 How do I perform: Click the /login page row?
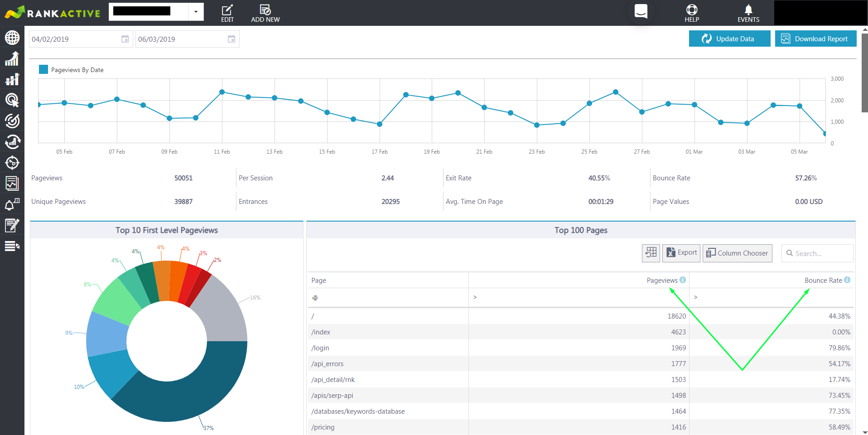coord(581,348)
